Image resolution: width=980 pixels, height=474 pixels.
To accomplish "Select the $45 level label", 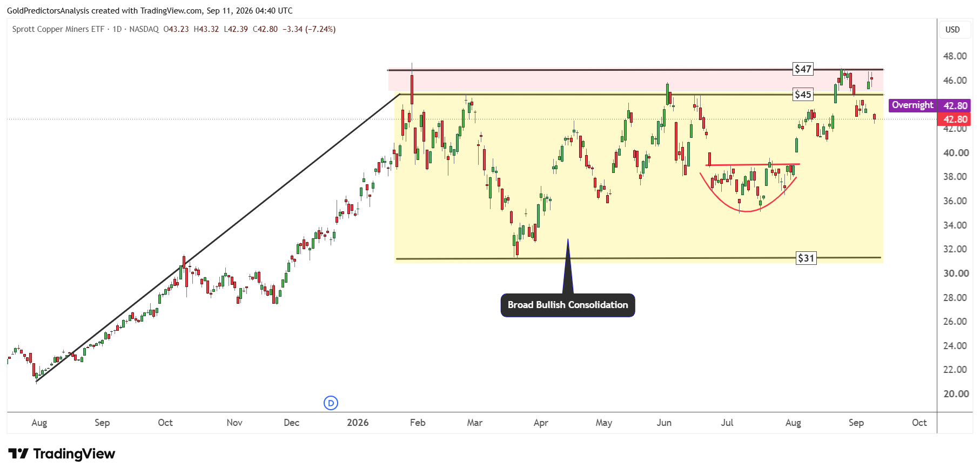I will coord(803,95).
